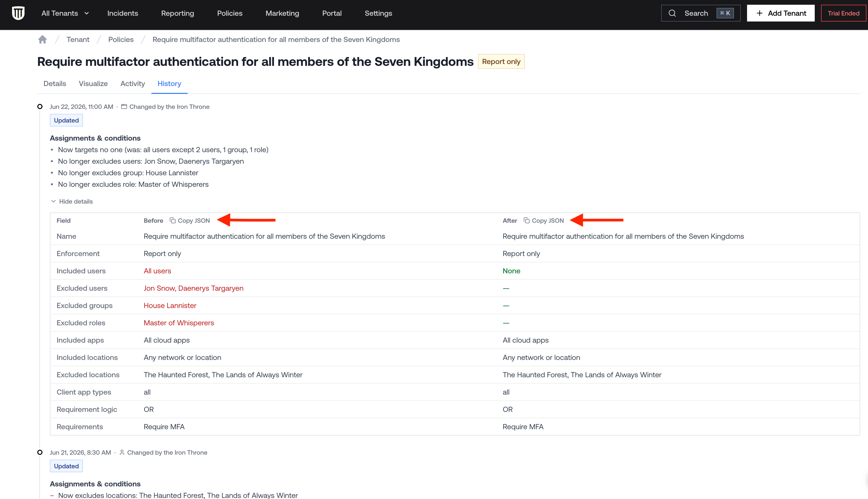
Task: Click Before value 'Require MFA'
Action: point(164,427)
